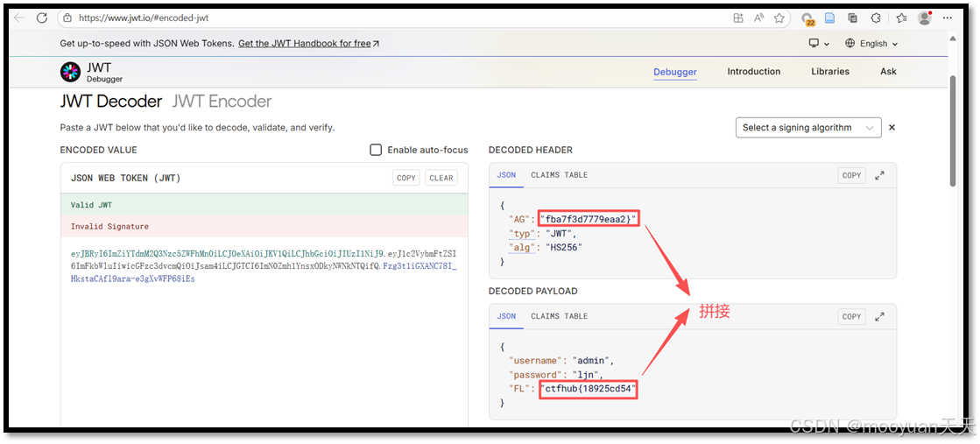Viewport: 980px width, 444px height.
Task: Select the JWT Decoder heading tab
Action: coord(111,102)
